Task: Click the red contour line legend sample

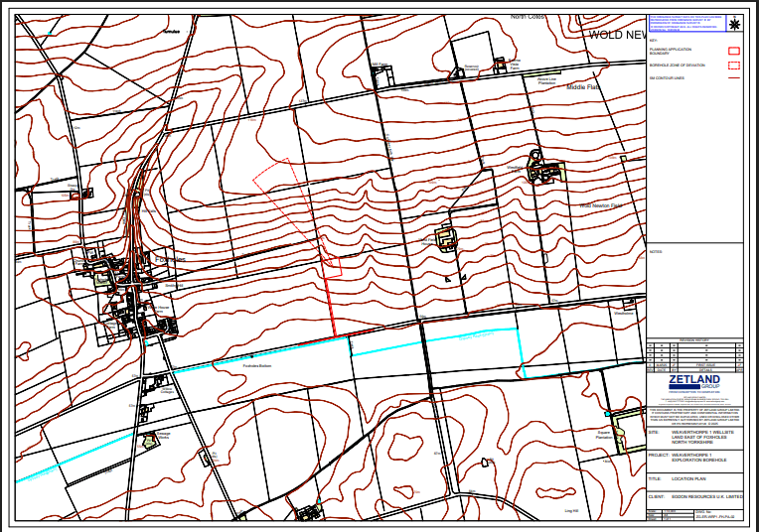Action: [x=734, y=76]
